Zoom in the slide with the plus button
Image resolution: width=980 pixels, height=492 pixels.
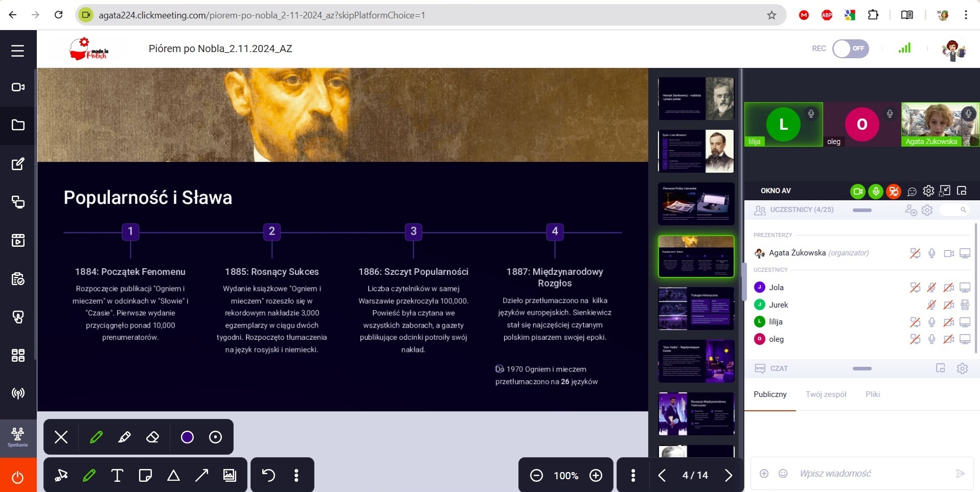(x=596, y=476)
